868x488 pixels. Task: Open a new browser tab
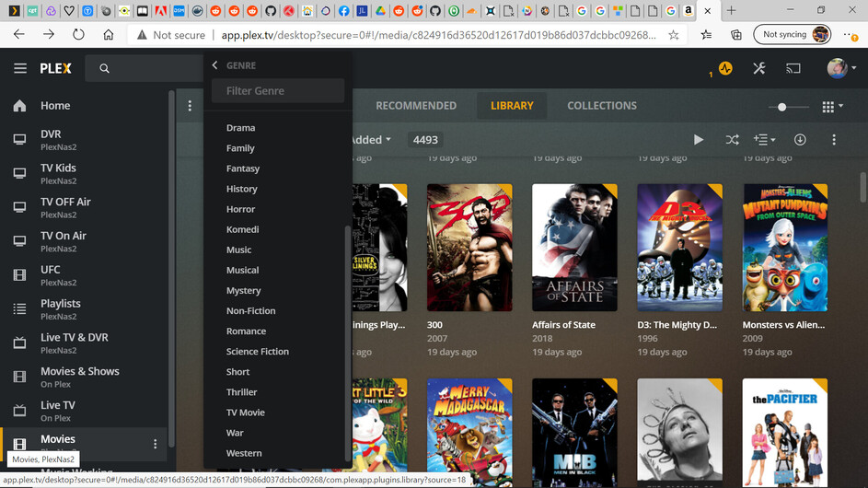tap(731, 10)
